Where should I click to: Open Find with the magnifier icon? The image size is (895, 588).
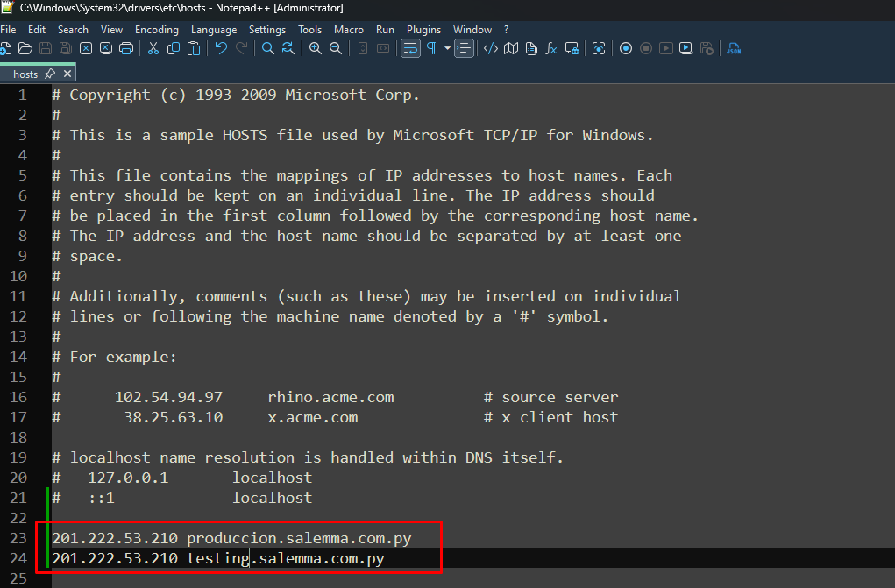pos(268,48)
